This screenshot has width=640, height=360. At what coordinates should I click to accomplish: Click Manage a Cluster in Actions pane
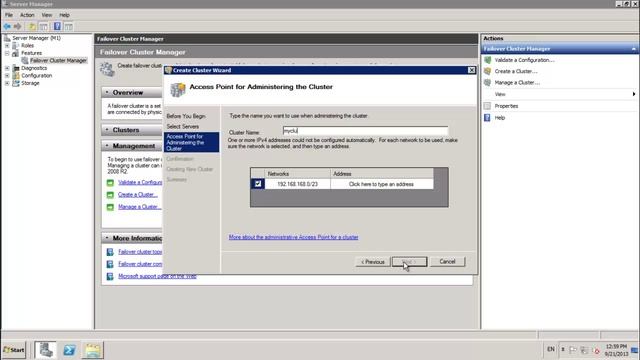(x=517, y=82)
